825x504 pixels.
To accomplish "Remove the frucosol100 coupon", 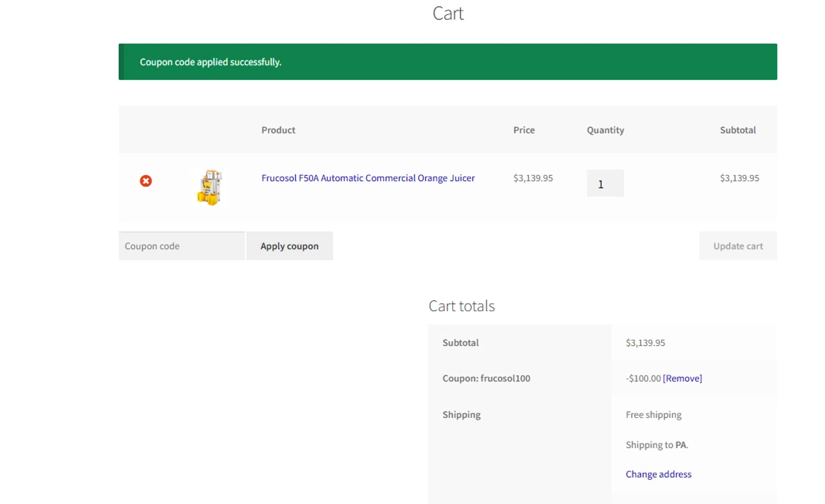I will pos(683,378).
